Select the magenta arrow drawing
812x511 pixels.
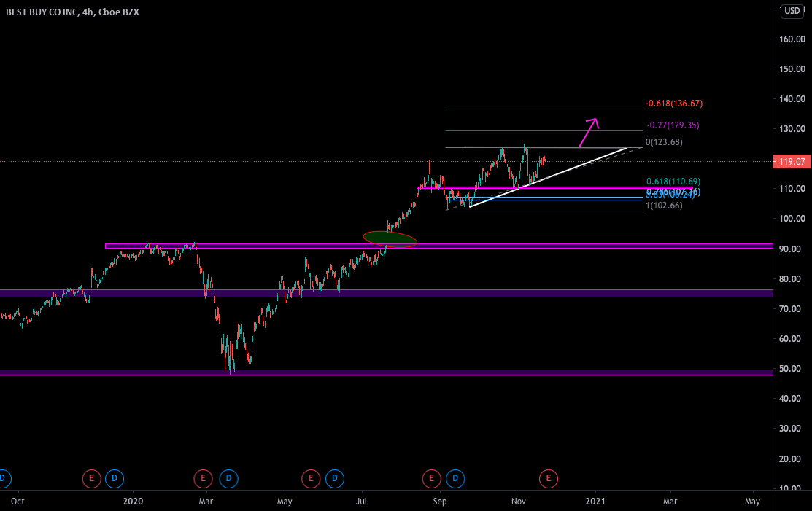(x=588, y=131)
